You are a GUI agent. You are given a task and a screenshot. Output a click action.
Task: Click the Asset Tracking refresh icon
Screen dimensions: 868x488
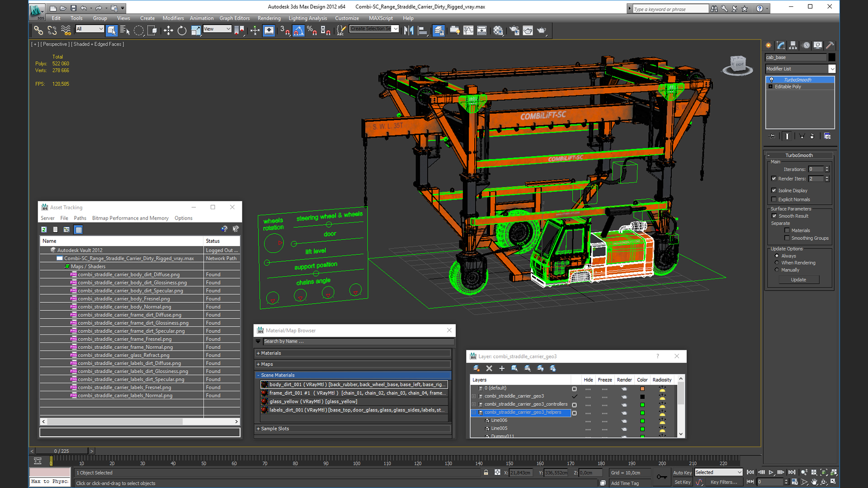tap(45, 229)
